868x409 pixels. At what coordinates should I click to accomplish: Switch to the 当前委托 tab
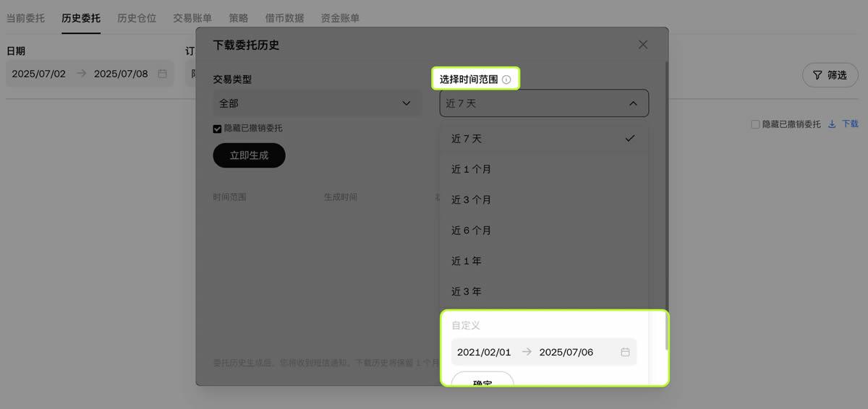[x=25, y=18]
